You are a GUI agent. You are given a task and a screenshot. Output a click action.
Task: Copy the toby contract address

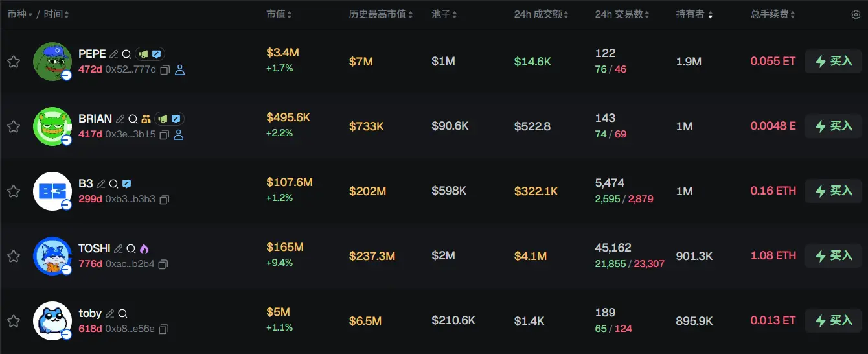click(163, 329)
